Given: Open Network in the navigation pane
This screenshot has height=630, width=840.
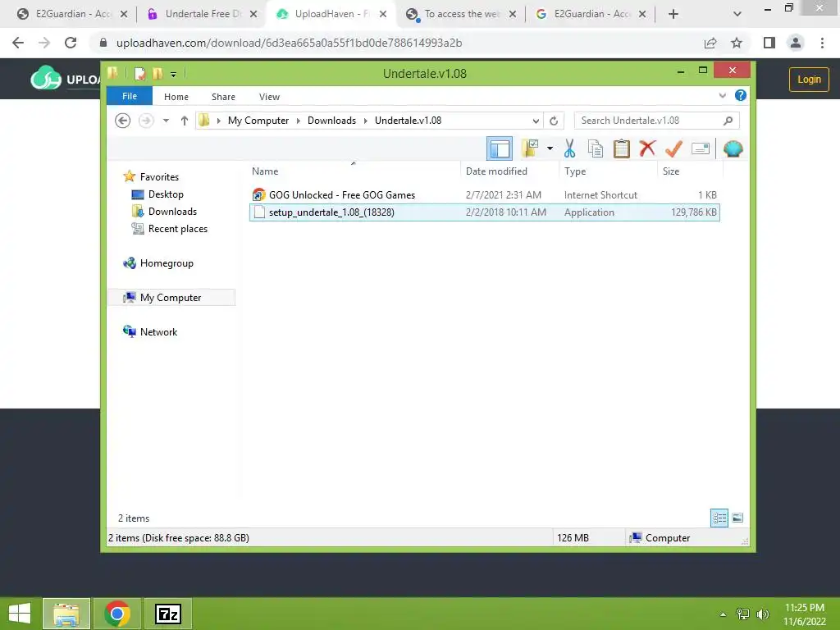Looking at the screenshot, I should tap(158, 331).
